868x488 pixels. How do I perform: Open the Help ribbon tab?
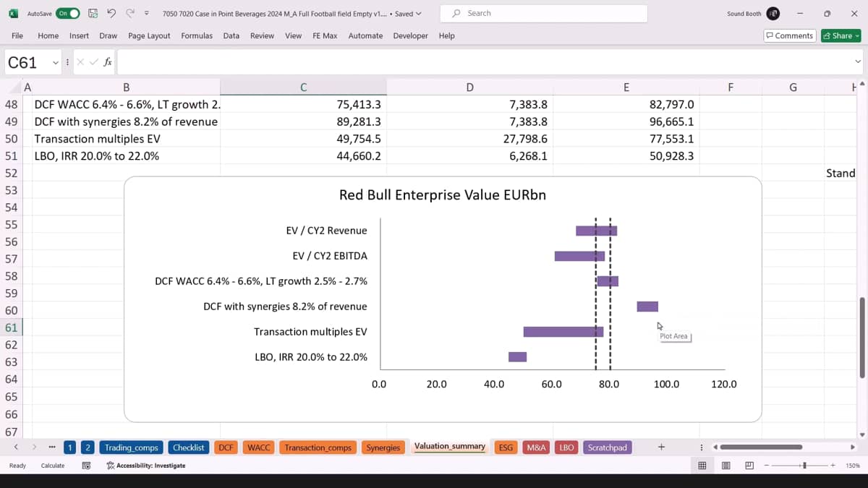pyautogui.click(x=447, y=35)
